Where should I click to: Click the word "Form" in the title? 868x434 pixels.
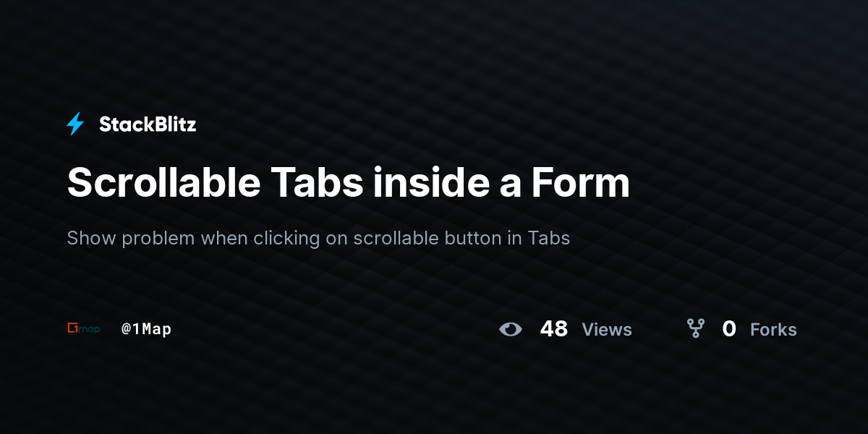[581, 183]
